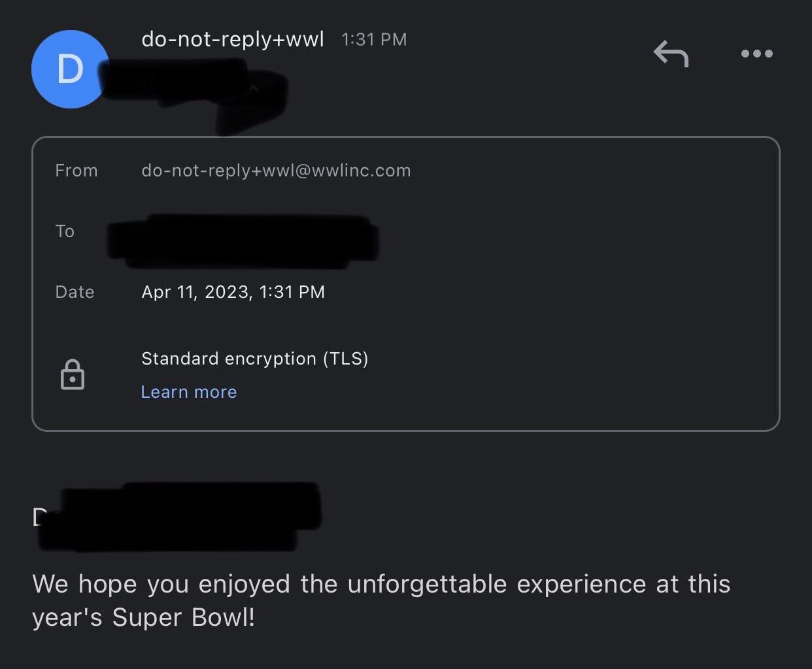Tap the From label
Viewport: 812px width, 669px height.
click(x=76, y=171)
